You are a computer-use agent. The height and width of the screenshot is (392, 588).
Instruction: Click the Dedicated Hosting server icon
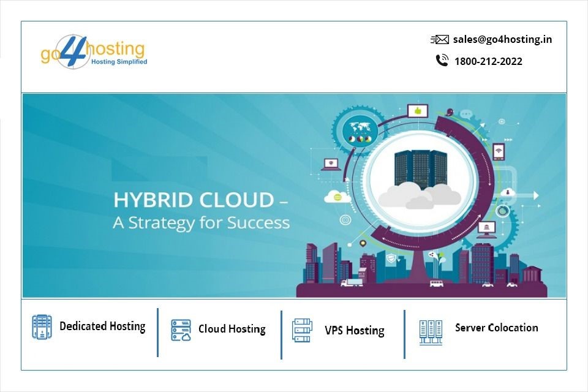point(42,326)
